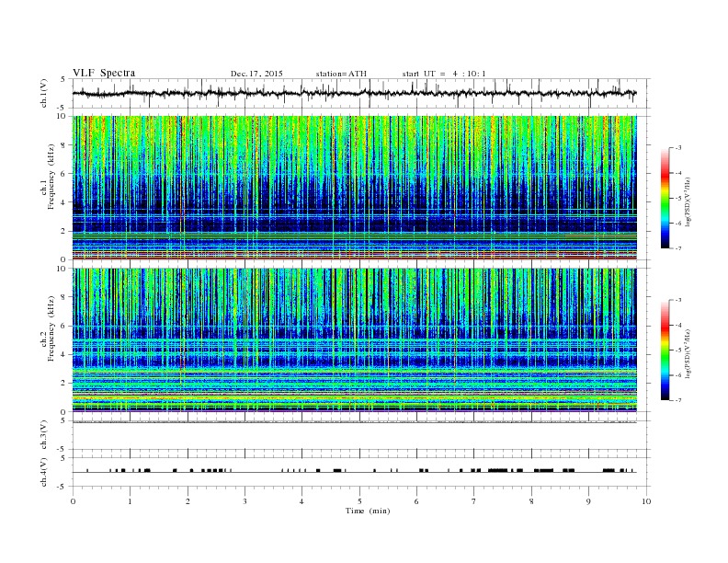Click the ch.1 colorbar '-3' tick value
The height and width of the screenshot is (563, 728).
678,148
